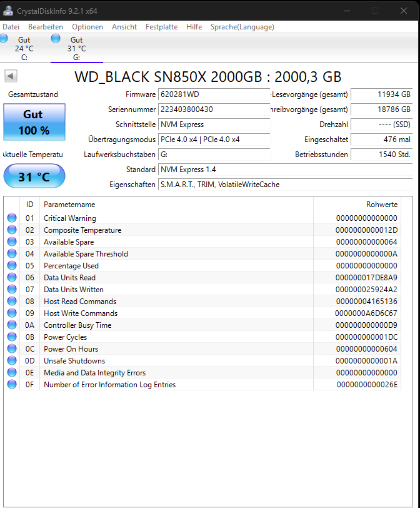Click status orb for Unsafe Shutdowns row

[12, 360]
